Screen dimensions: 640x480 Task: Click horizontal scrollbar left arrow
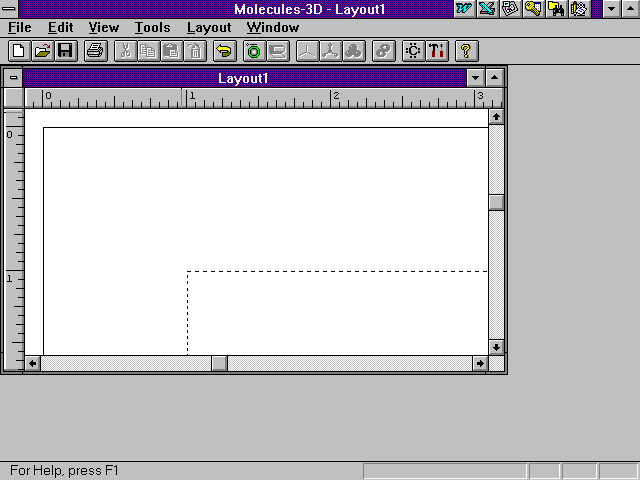tap(33, 363)
